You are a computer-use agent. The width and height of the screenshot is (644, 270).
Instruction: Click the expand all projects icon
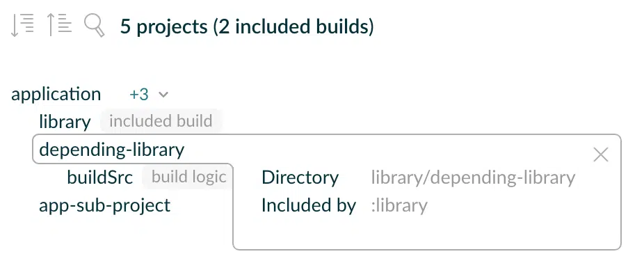pyautogui.click(x=22, y=26)
